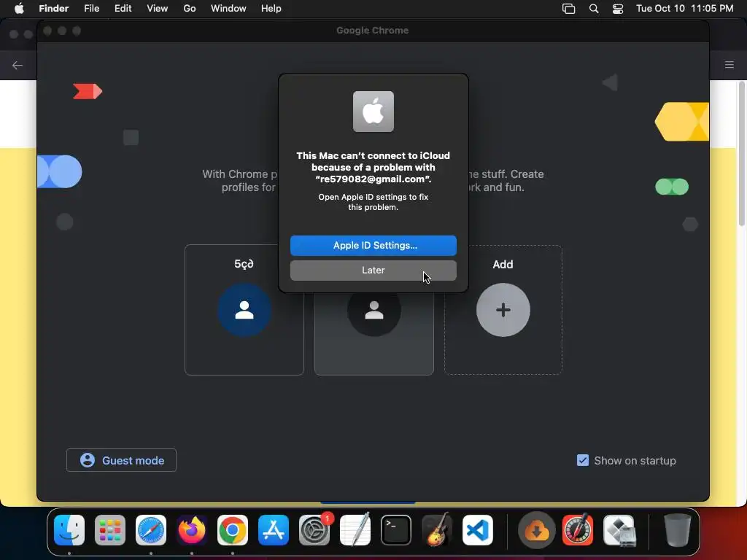The width and height of the screenshot is (747, 560).
Task: Open the Finder menu
Action: point(54,9)
